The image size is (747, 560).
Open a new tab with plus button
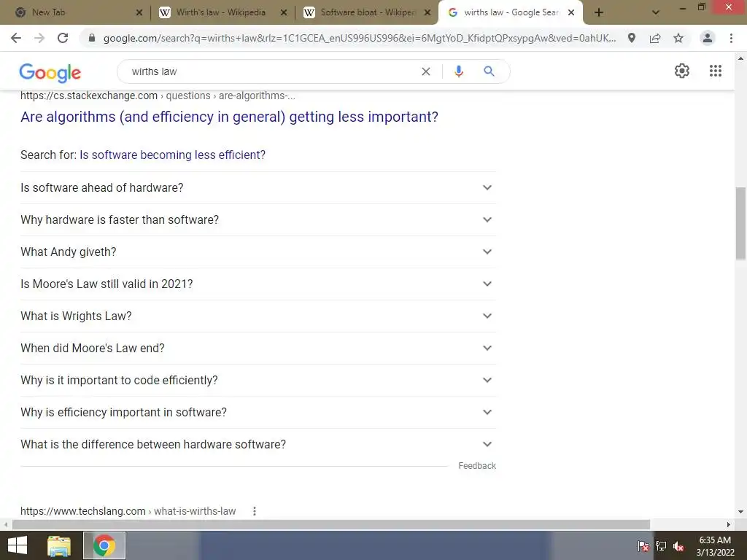point(599,12)
